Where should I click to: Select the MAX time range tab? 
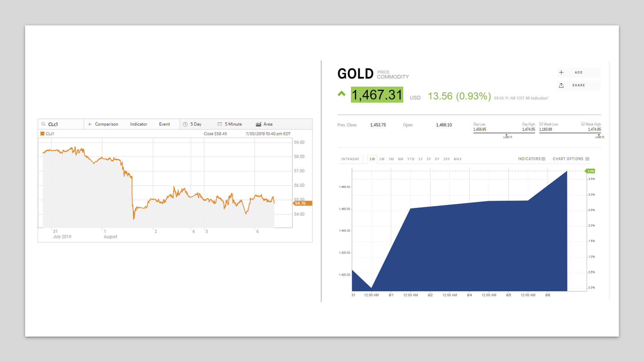pyautogui.click(x=458, y=159)
